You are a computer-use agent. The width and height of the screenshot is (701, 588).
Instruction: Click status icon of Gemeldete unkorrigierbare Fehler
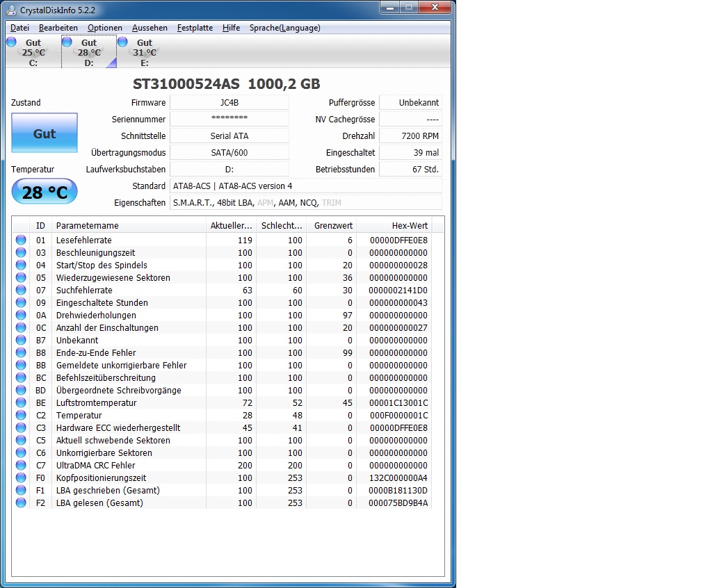(21, 365)
